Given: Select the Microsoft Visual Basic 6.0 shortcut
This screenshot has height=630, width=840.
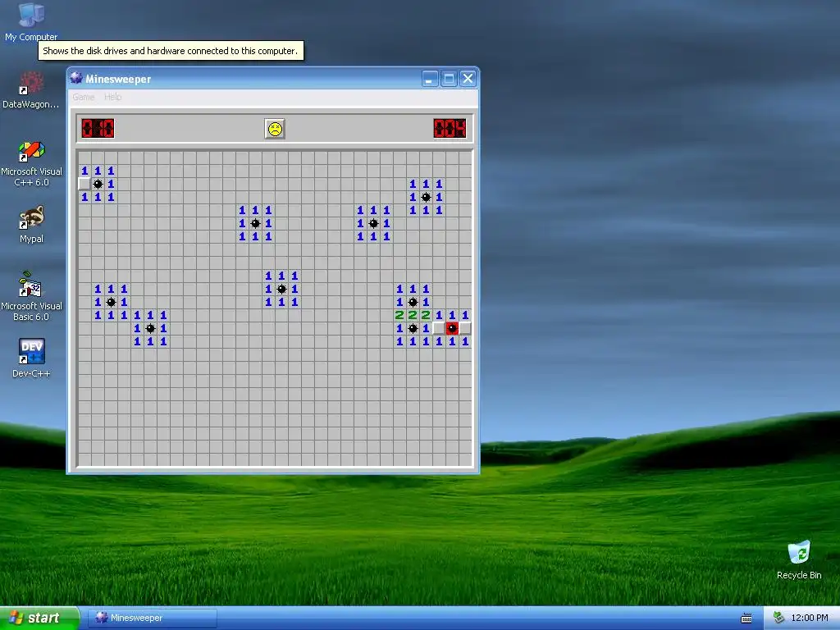Looking at the screenshot, I should pyautogui.click(x=31, y=297).
